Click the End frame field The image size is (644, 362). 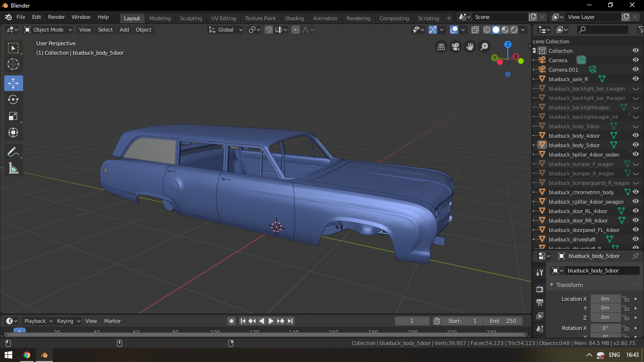click(503, 321)
